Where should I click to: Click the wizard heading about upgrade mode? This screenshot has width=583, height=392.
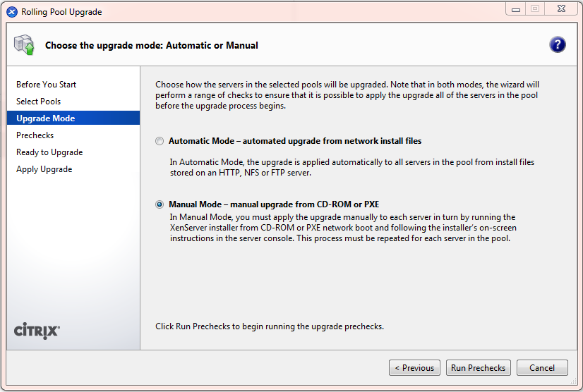coord(152,45)
